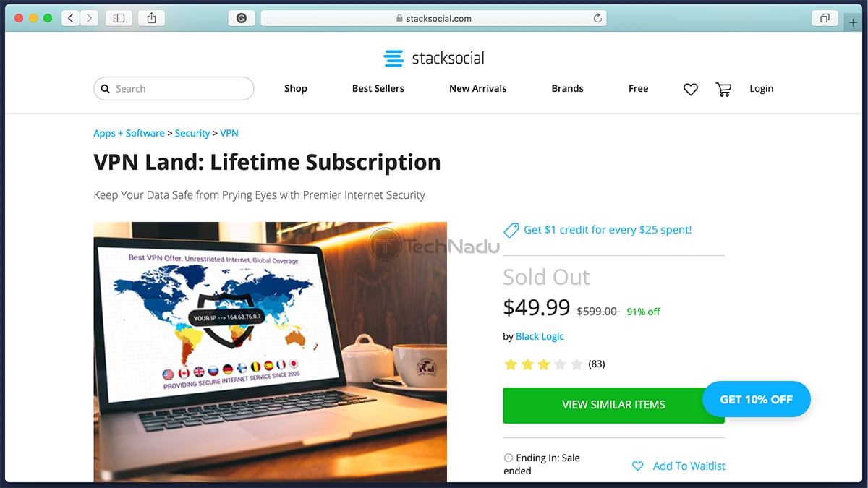Click the Grammarly extension icon in toolbar
Viewport: 868px width, 488px height.
click(x=242, y=18)
